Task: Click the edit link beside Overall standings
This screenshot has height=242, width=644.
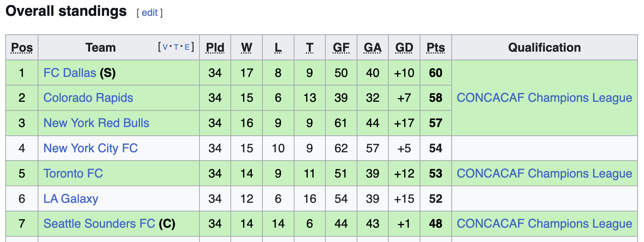Action: pos(149,13)
